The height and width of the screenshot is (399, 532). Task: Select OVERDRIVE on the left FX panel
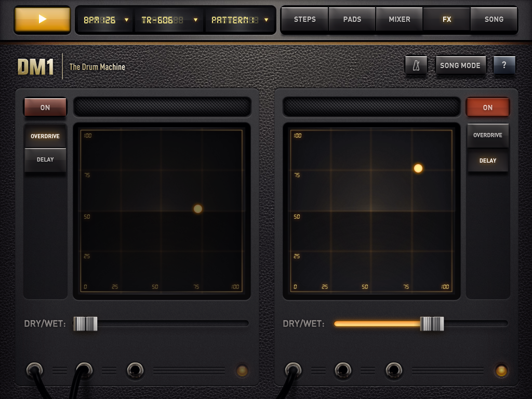45,136
